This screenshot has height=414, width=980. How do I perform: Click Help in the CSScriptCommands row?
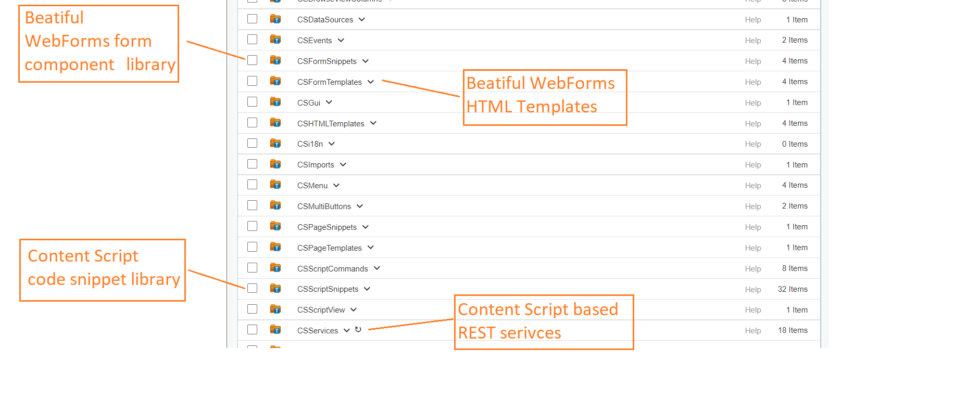click(752, 269)
